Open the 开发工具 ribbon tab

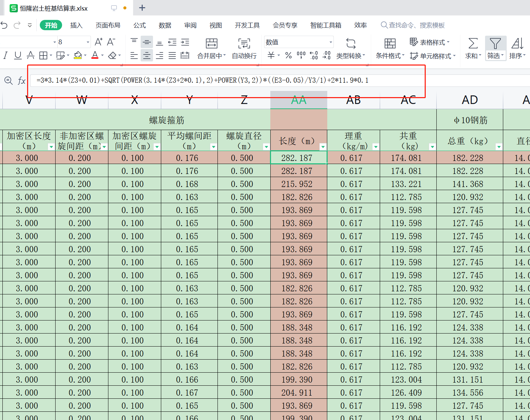(x=247, y=25)
